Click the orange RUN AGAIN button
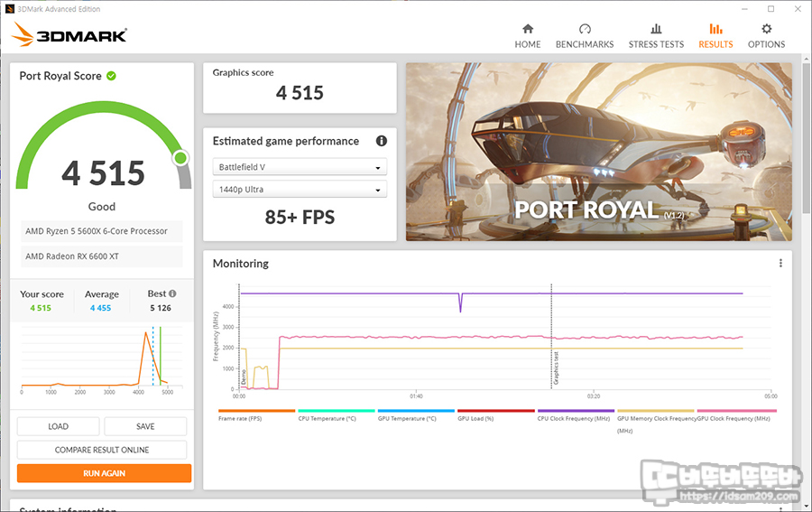 (x=104, y=473)
